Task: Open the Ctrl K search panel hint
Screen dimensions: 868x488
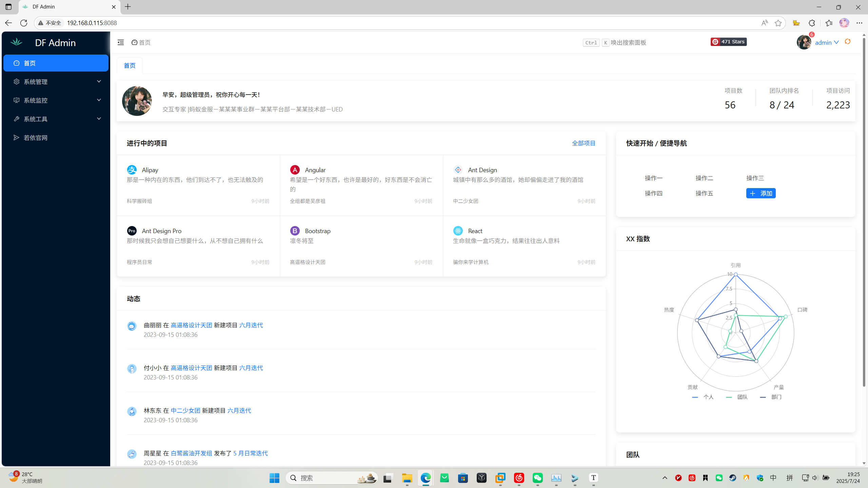Action: coord(614,42)
